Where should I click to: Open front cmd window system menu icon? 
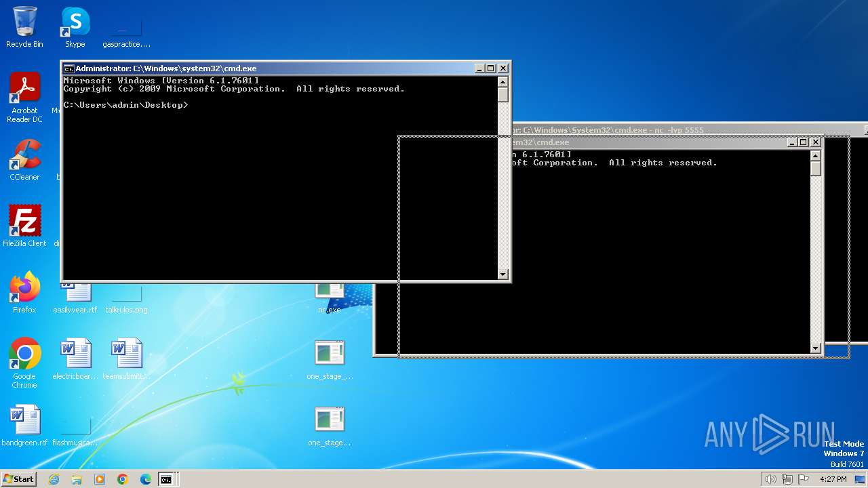[x=68, y=68]
